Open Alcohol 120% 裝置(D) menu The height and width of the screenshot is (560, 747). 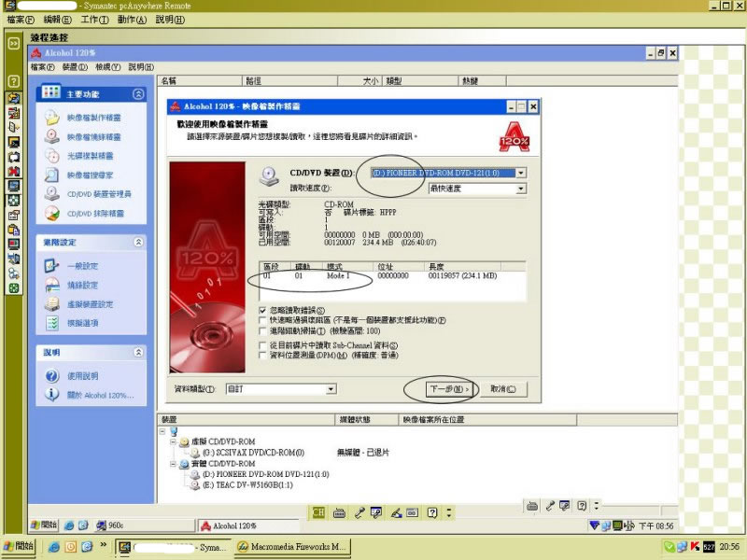tap(75, 67)
